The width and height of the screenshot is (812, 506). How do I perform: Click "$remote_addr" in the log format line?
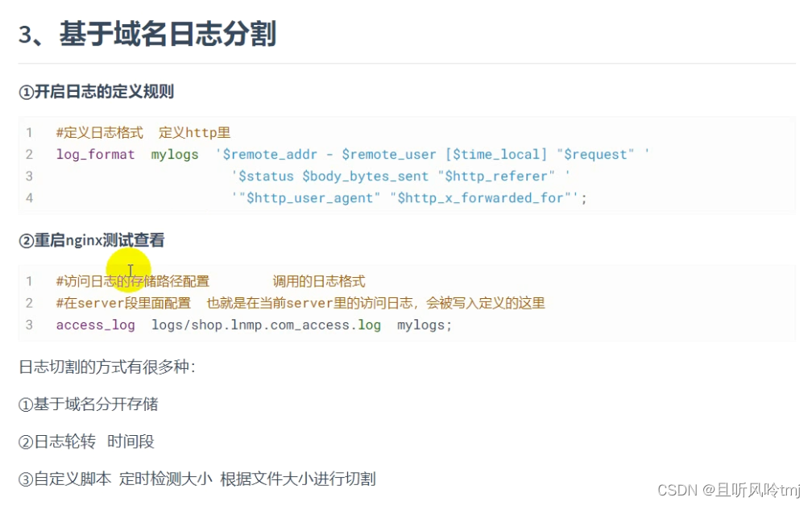270,154
